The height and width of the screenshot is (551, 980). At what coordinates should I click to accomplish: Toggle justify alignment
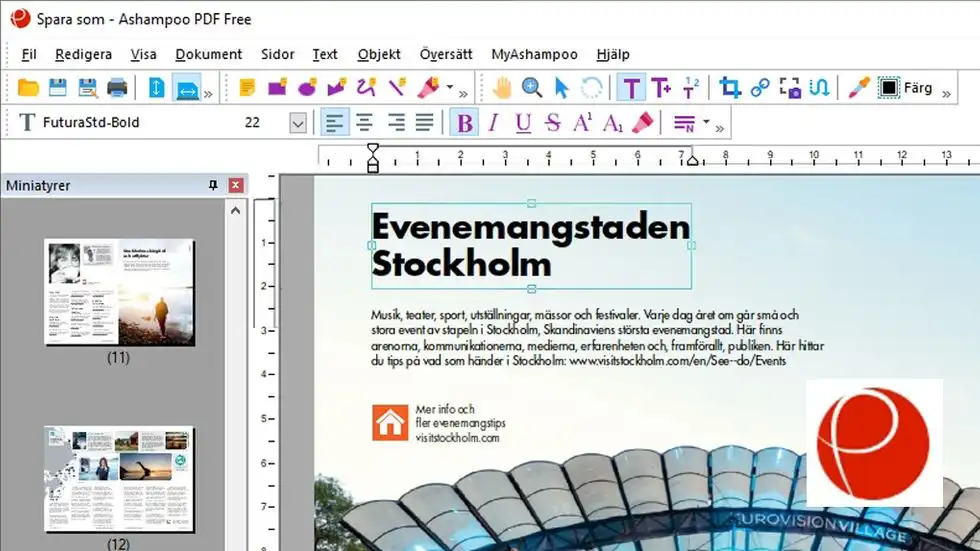[x=424, y=122]
